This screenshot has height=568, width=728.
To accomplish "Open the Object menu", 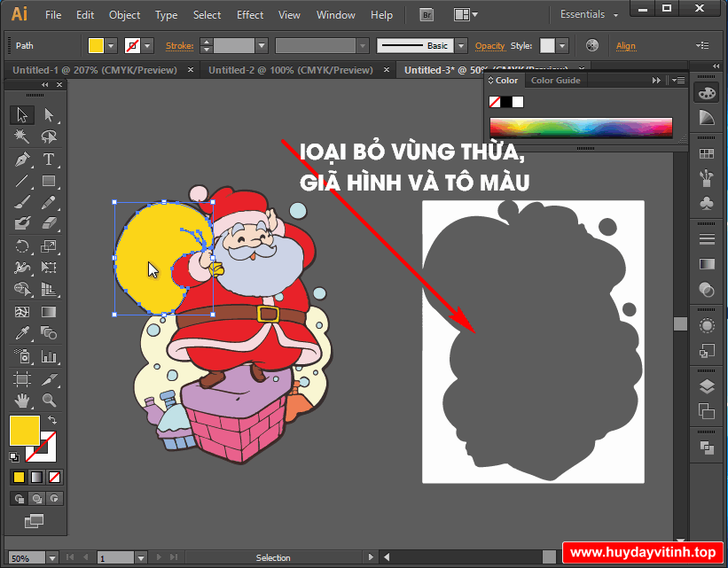I will tap(124, 15).
